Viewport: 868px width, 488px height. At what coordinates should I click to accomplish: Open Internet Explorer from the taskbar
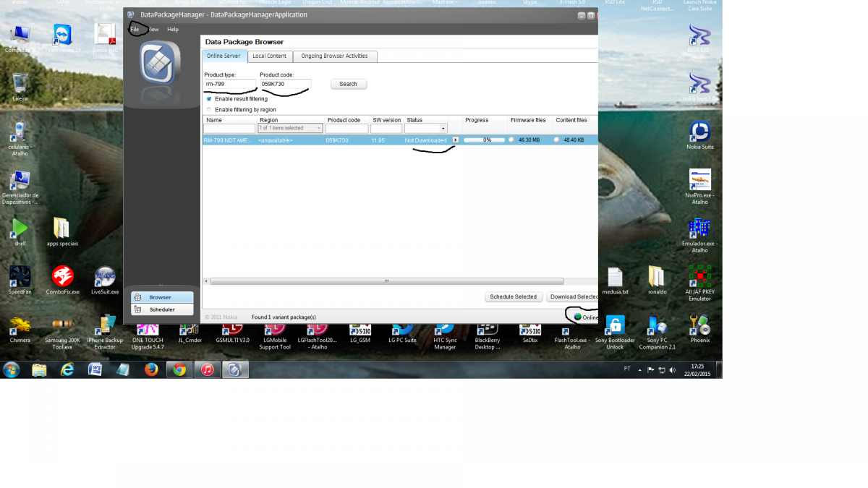pos(67,369)
